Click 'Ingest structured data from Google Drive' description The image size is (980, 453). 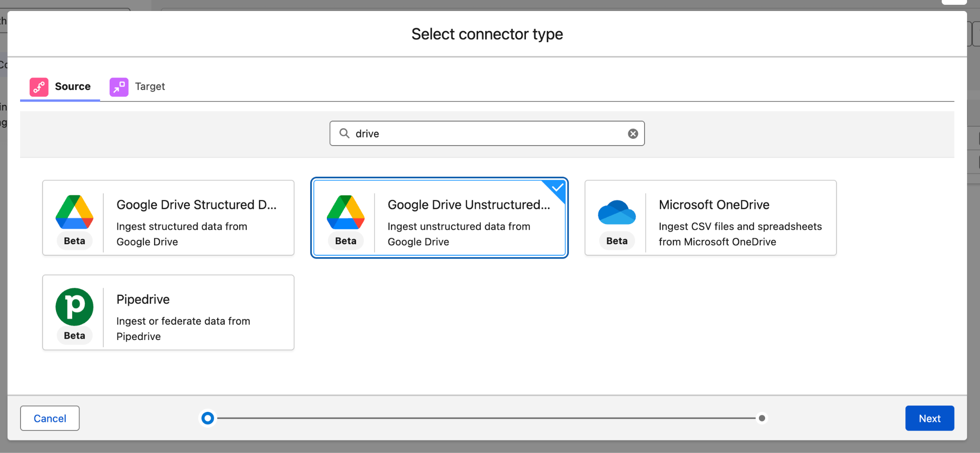pyautogui.click(x=182, y=234)
